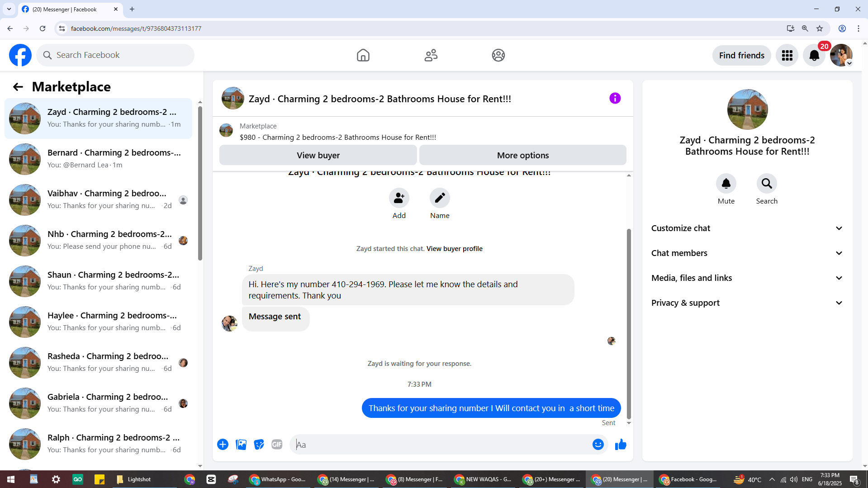868x488 pixels.
Task: Open Rasheda conversation in list
Action: coord(98,363)
